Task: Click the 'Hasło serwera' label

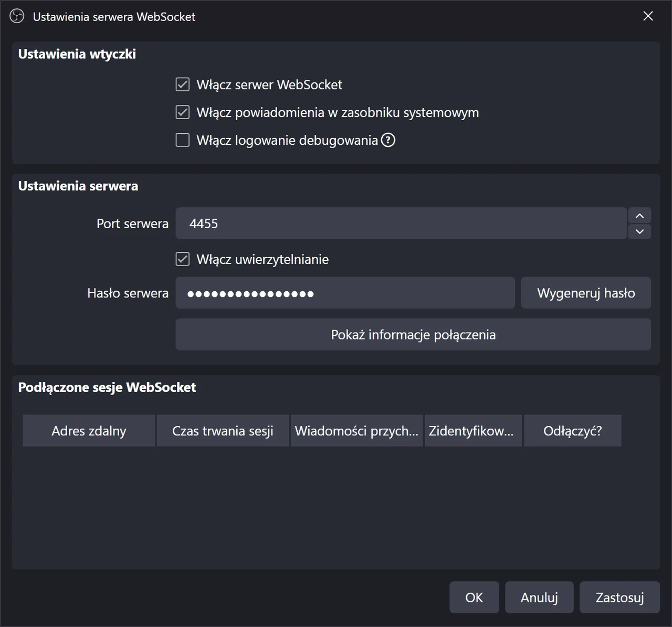Action: pos(128,293)
